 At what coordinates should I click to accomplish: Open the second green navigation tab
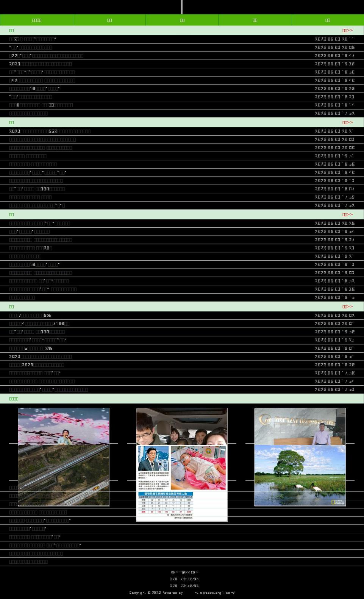109,20
